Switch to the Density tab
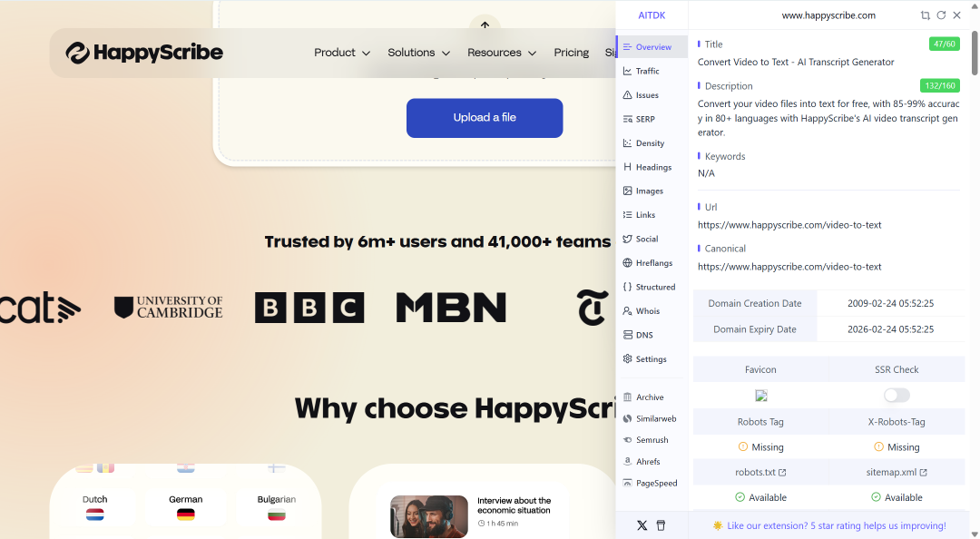 point(652,143)
